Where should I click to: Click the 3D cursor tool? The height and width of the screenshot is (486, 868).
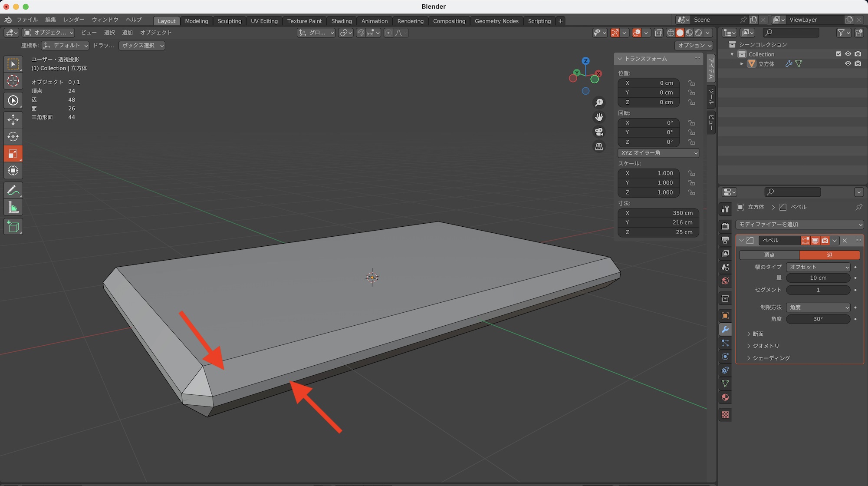(13, 81)
